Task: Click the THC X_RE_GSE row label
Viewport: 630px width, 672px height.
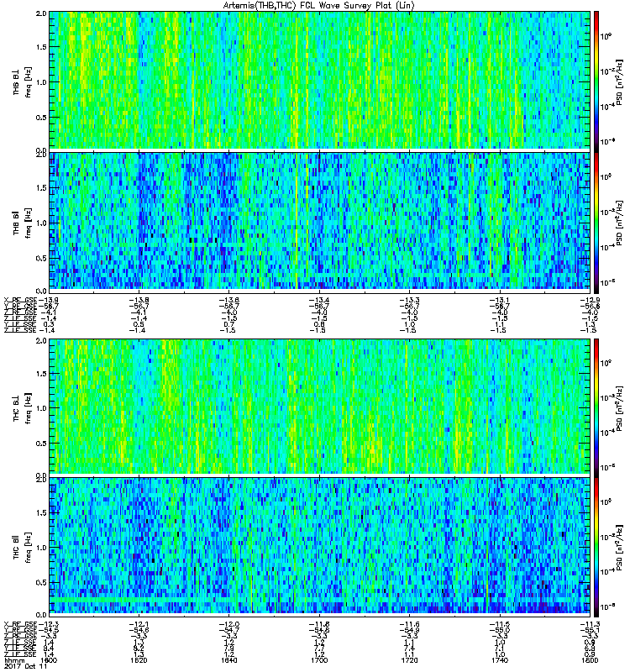Action: [20, 624]
